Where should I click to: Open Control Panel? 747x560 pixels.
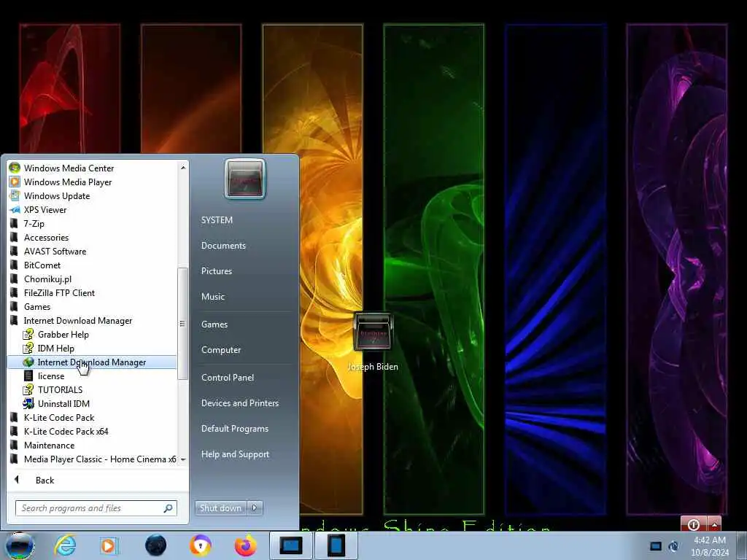(228, 378)
